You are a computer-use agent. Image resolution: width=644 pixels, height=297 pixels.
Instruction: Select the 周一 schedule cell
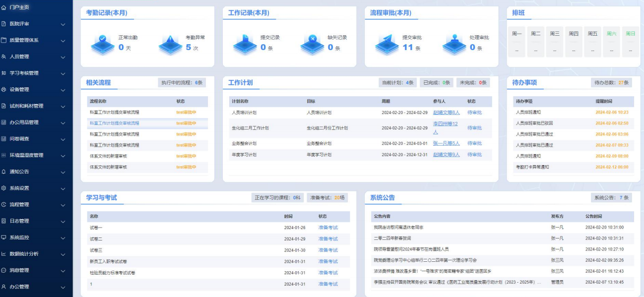coord(517,42)
